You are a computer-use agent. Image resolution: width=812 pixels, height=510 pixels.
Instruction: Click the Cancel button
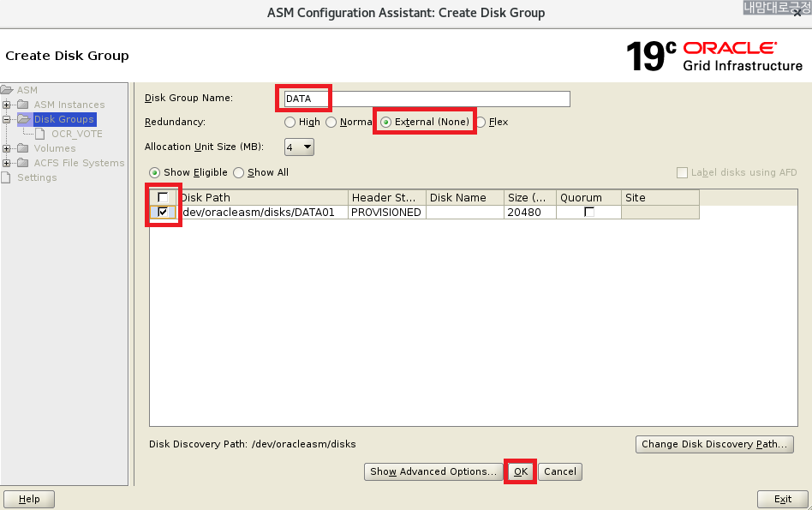point(560,471)
